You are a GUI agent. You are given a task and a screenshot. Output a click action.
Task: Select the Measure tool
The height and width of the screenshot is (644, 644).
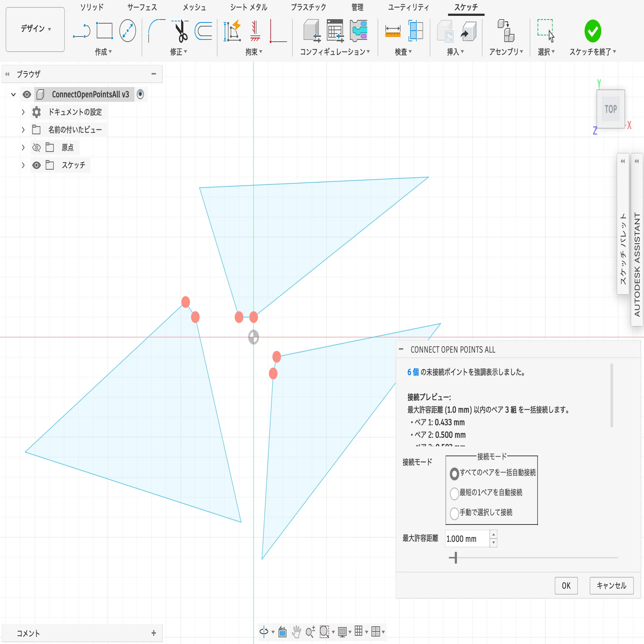click(x=393, y=31)
